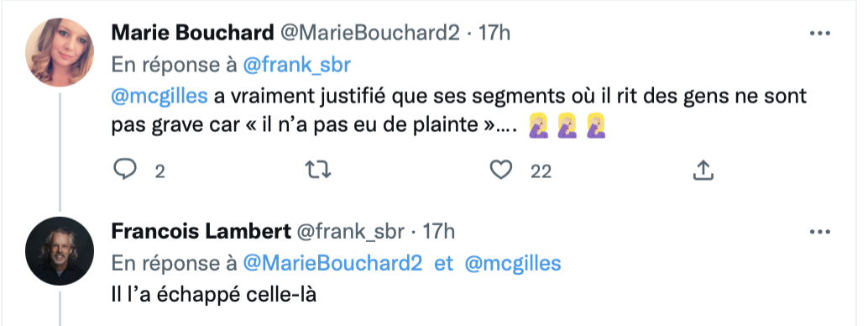Open Marie Bouchard's display name link
Viewport: 868px width, 326px height.
click(192, 34)
